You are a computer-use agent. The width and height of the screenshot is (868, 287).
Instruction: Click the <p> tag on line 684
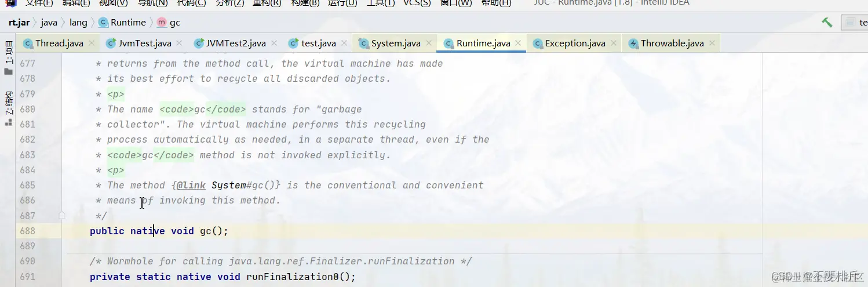coord(116,170)
